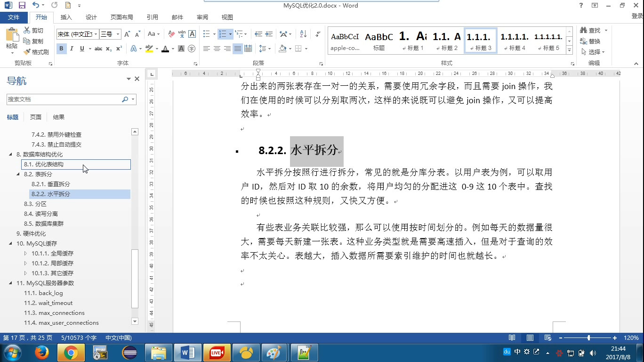Toggle Underline formatting

click(82, 49)
